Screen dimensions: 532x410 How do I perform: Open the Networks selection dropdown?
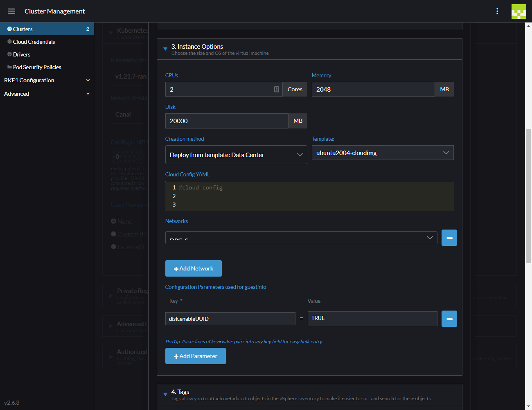pyautogui.click(x=301, y=238)
